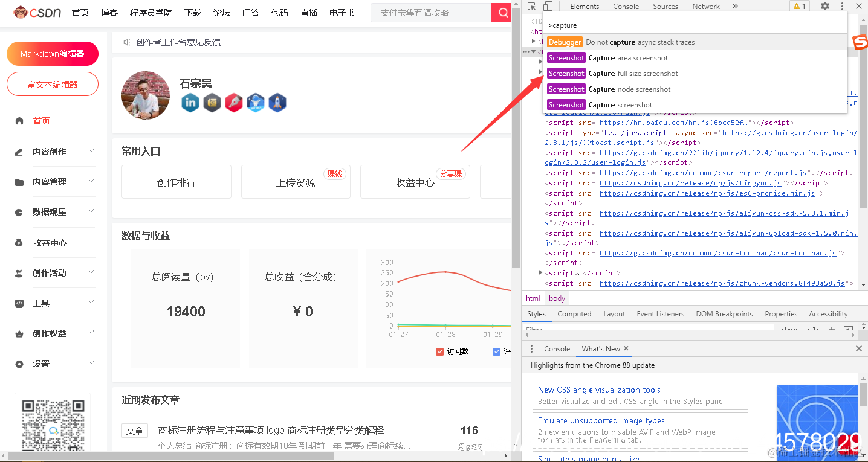Viewport: 868px width, 462px height.
Task: Switch to the DevTools Console tab at top
Action: pos(626,7)
